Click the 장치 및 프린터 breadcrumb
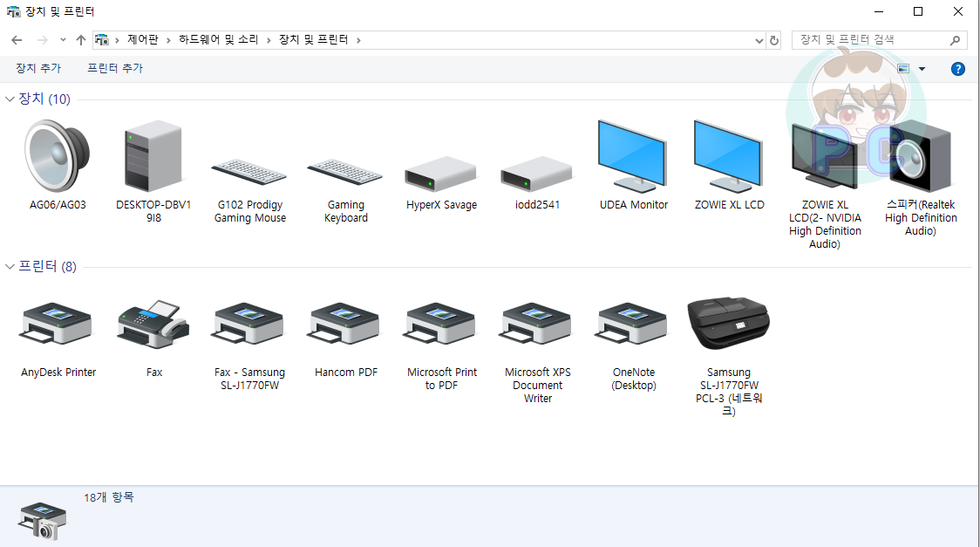The width and height of the screenshot is (980, 547). click(x=313, y=39)
